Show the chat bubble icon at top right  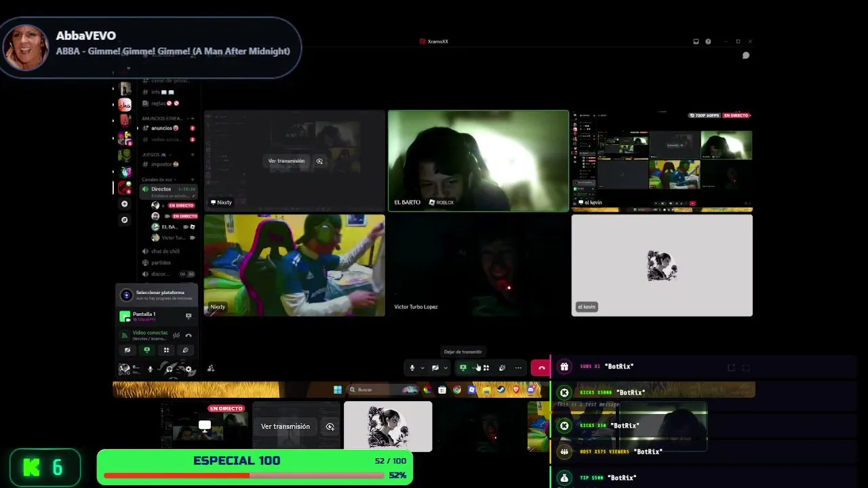click(x=746, y=56)
